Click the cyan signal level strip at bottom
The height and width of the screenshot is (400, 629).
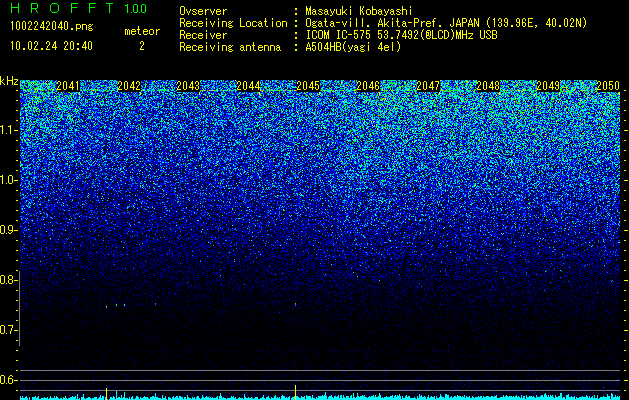tap(320, 397)
